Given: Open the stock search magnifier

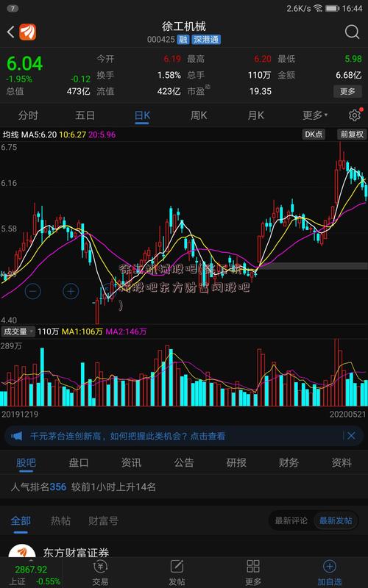Looking at the screenshot, I should [x=352, y=32].
